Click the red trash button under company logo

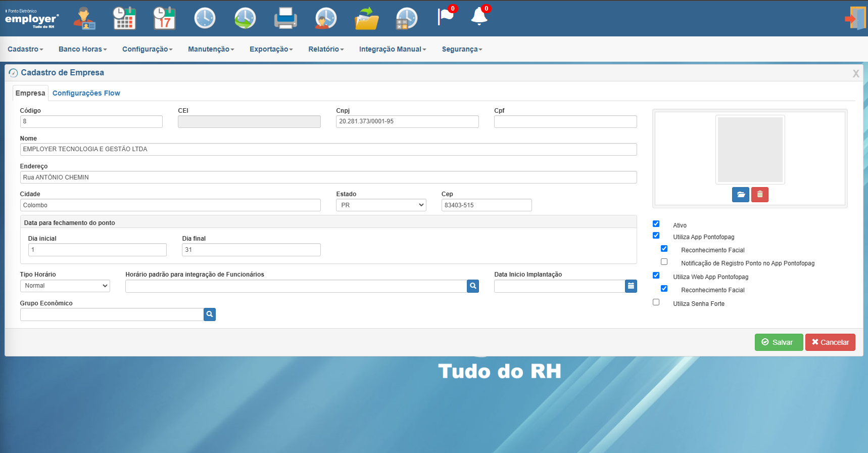click(x=760, y=195)
